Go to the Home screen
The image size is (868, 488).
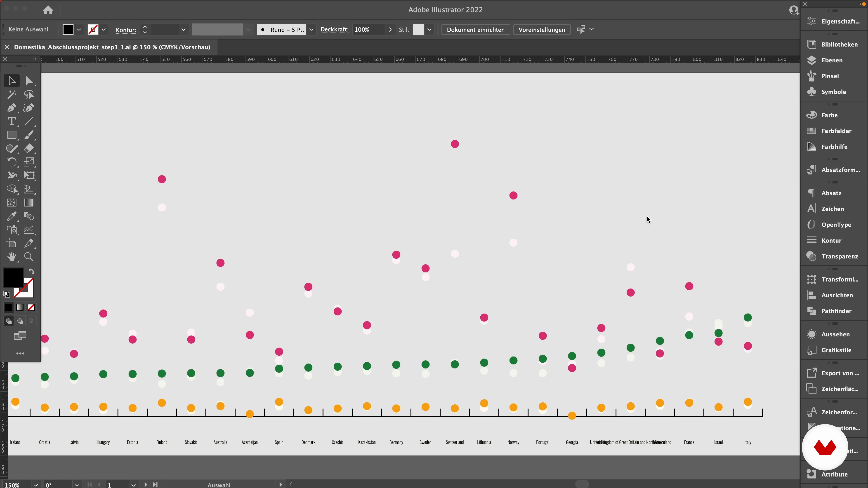pos(48,10)
